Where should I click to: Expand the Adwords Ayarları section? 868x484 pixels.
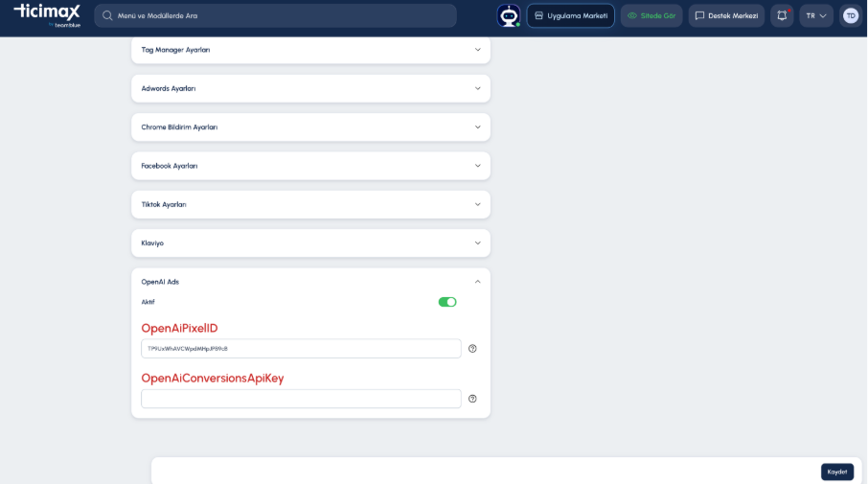pyautogui.click(x=310, y=88)
